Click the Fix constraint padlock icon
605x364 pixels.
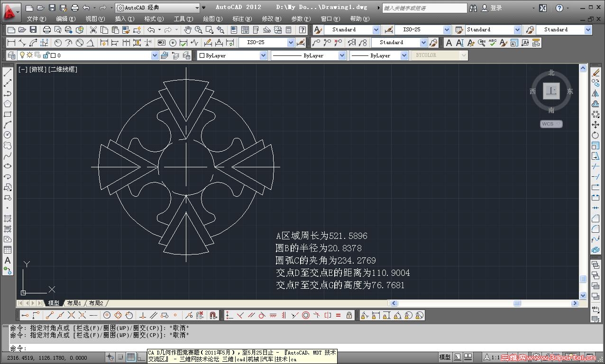[349, 315]
